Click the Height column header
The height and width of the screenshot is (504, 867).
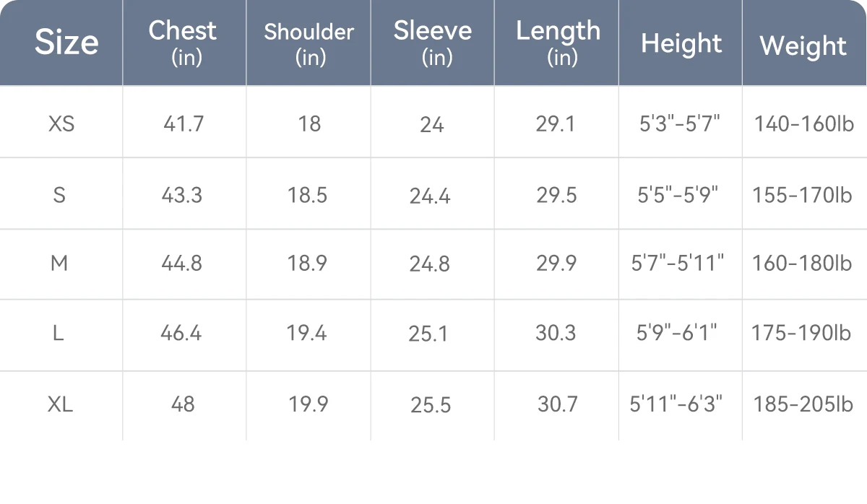(x=681, y=43)
